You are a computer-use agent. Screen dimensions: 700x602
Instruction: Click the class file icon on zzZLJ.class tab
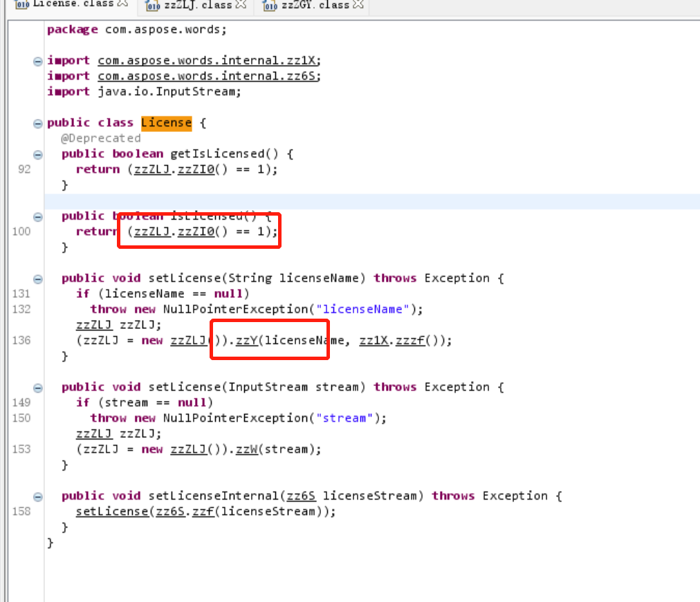point(153,6)
